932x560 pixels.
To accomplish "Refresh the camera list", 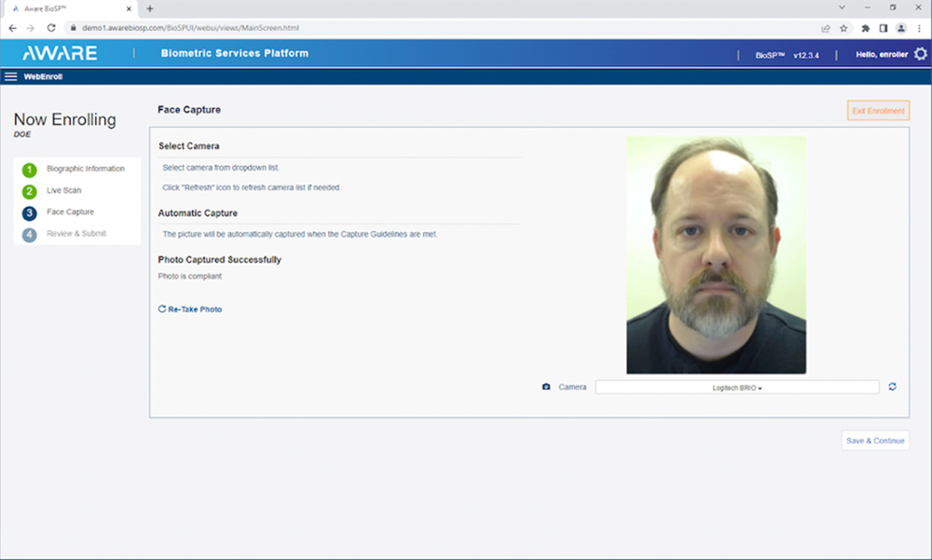I will point(892,386).
